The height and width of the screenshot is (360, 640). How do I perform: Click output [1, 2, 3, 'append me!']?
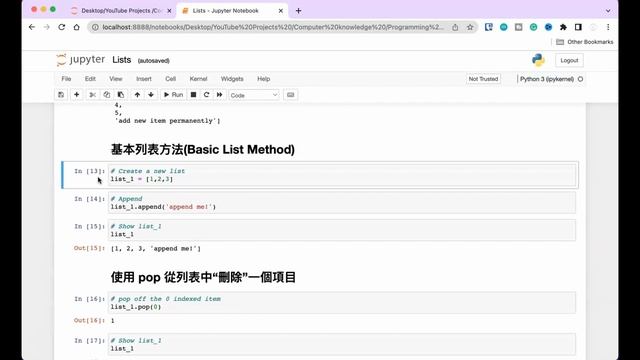156,249
